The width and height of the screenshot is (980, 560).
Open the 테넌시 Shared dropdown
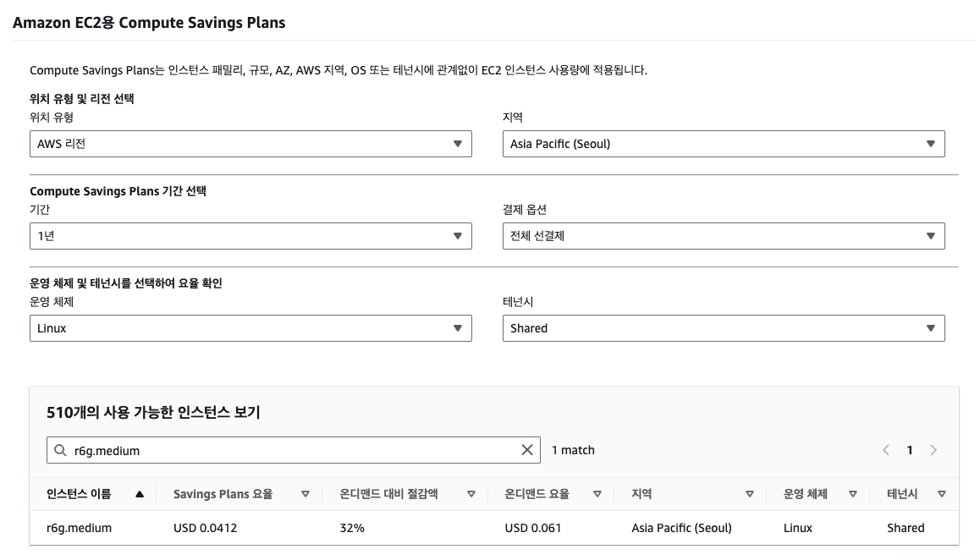click(x=723, y=328)
